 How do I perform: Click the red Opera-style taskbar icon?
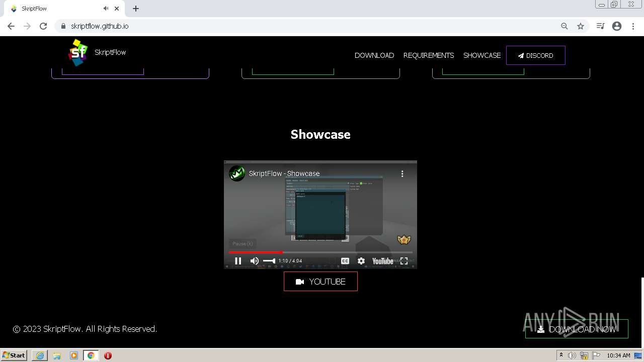click(x=108, y=355)
